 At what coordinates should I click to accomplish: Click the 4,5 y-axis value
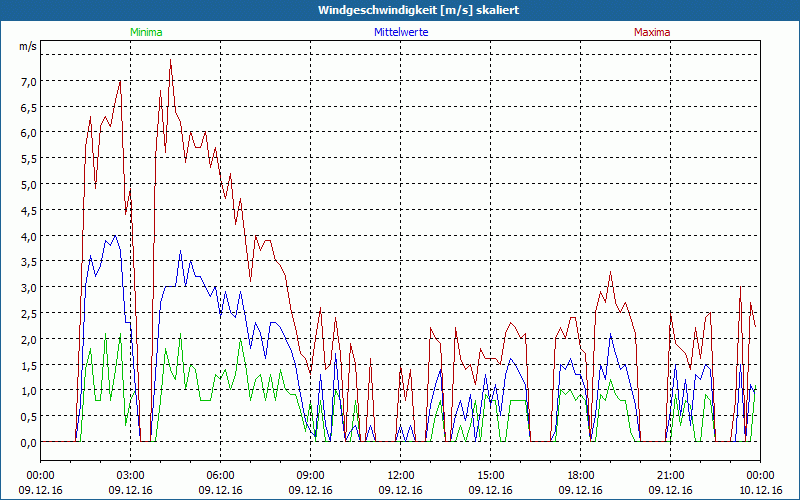coord(28,210)
